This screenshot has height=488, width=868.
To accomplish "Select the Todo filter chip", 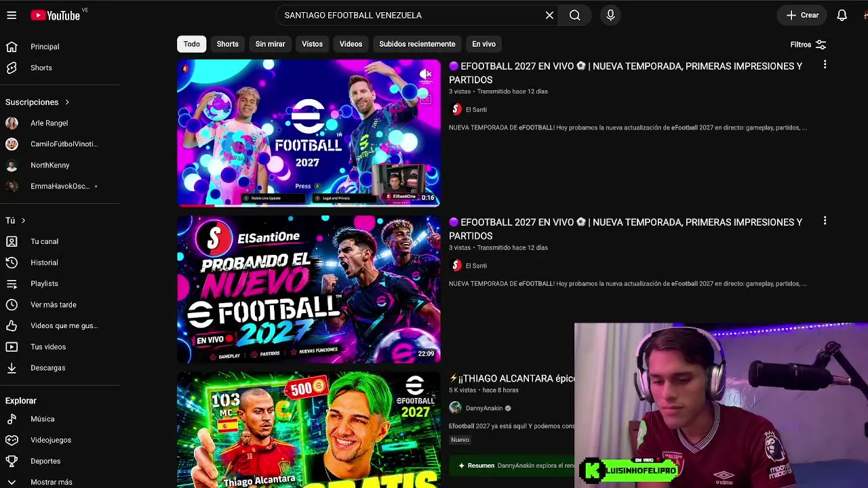I will (192, 44).
